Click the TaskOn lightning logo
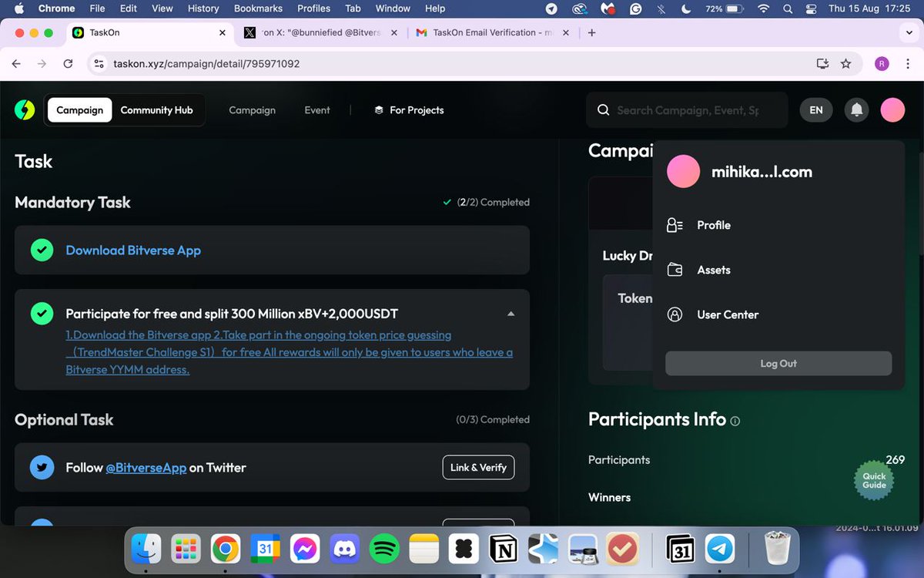Image resolution: width=924 pixels, height=578 pixels. (25, 110)
